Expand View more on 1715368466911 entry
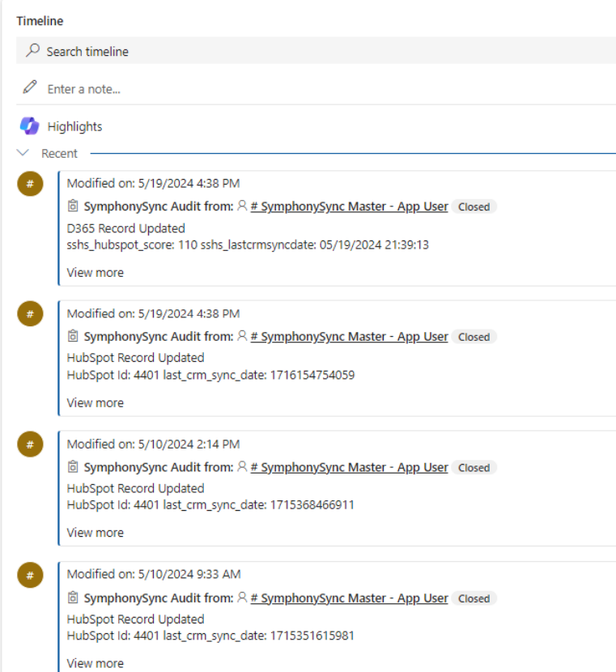 pyautogui.click(x=95, y=533)
